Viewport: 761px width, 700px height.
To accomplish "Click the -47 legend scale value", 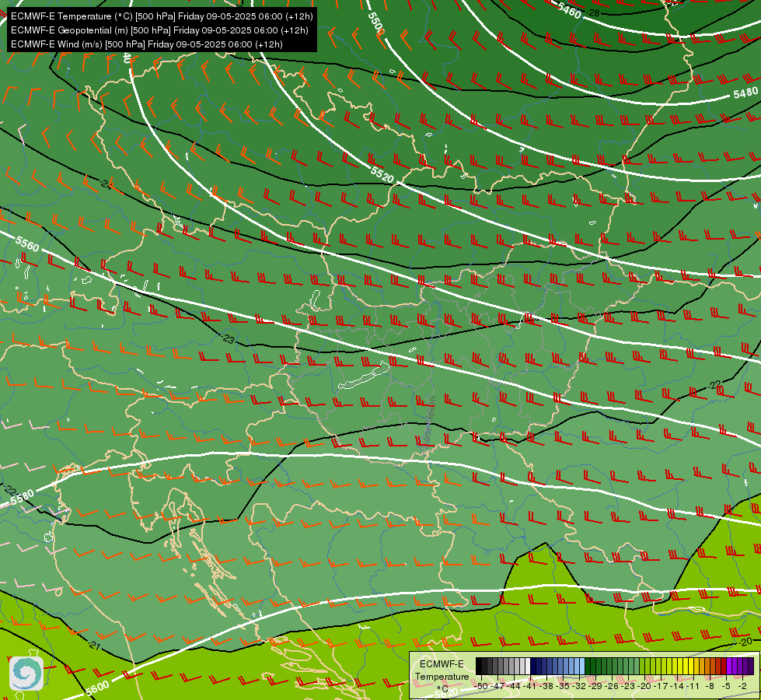I will (x=497, y=687).
